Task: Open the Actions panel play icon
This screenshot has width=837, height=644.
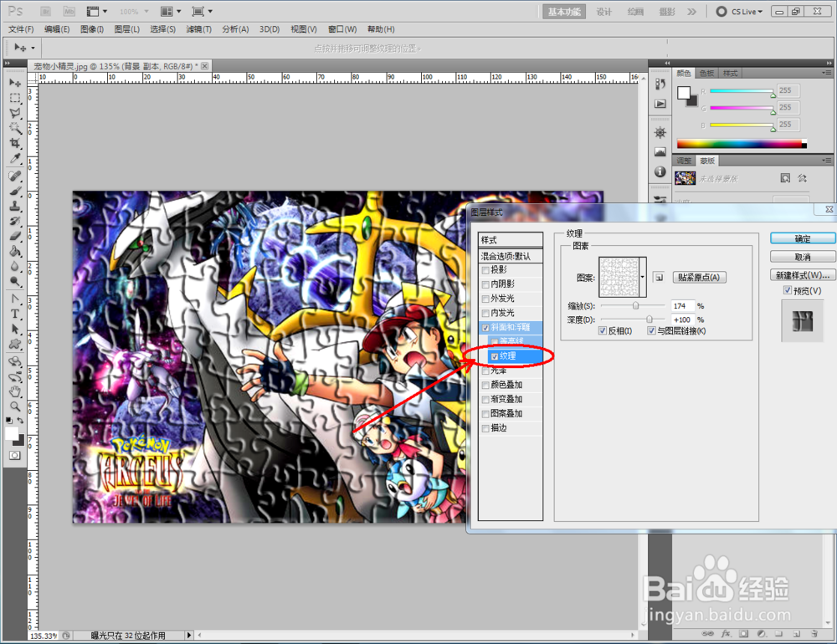Action: coord(660,104)
